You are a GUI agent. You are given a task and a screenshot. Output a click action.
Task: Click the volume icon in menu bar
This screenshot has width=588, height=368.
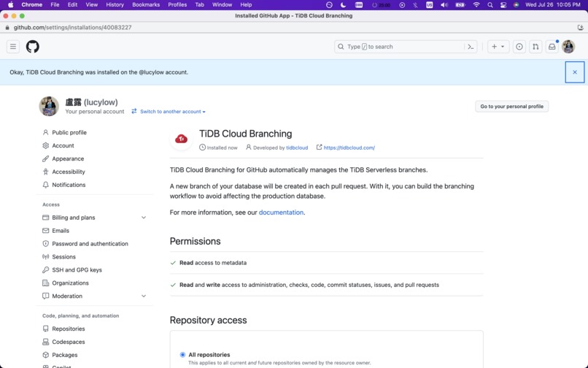click(x=444, y=5)
